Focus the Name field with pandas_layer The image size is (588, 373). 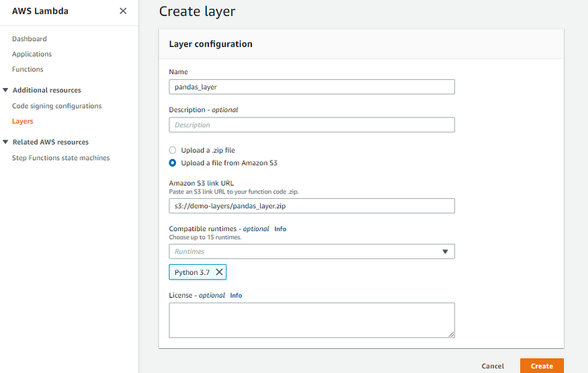[312, 87]
